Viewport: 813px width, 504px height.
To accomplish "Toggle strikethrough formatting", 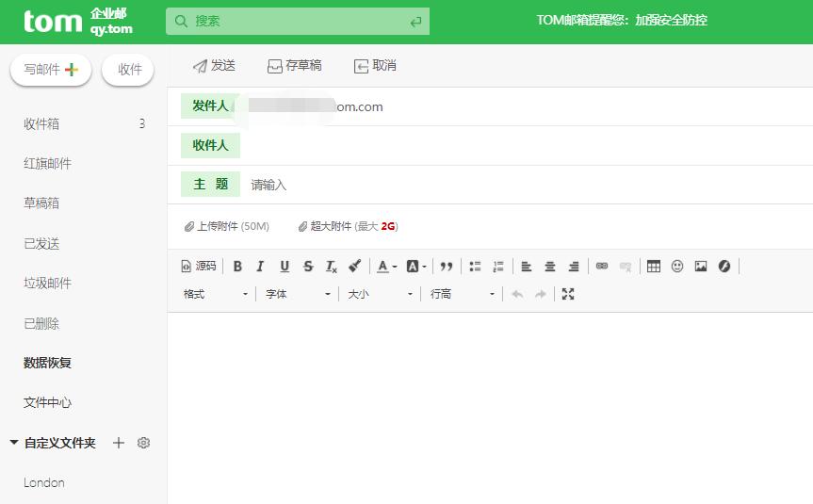I will click(x=308, y=266).
